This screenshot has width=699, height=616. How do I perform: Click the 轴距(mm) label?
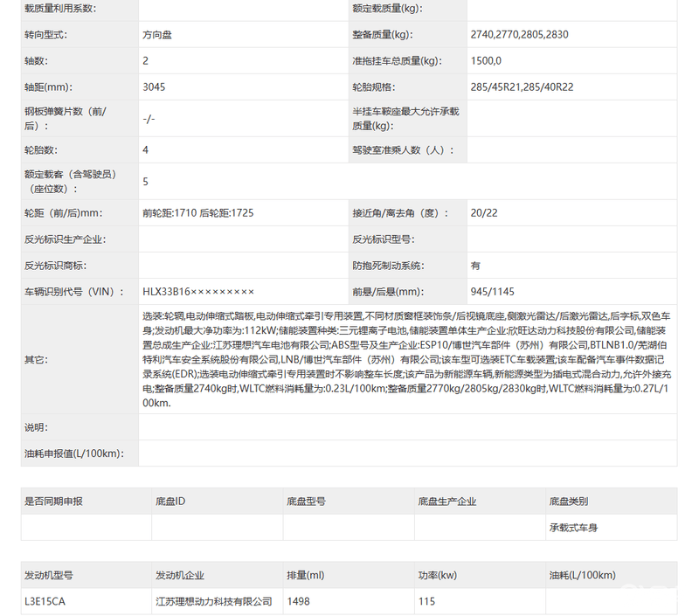click(48, 87)
